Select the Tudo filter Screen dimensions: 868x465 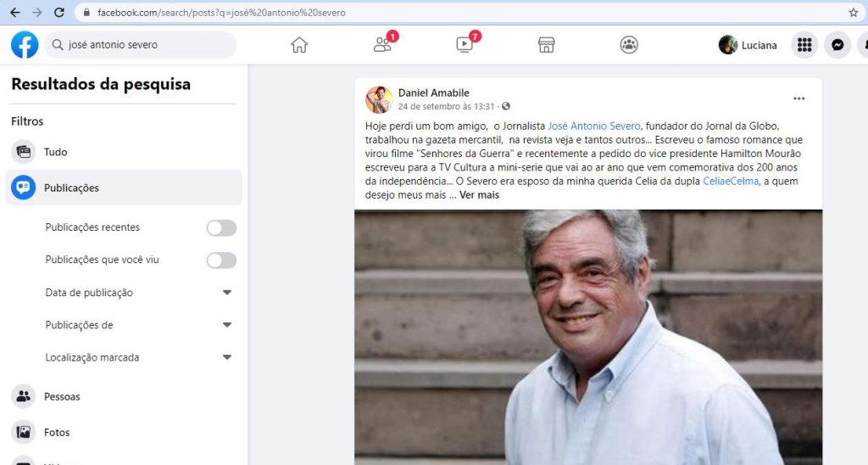tap(124, 152)
